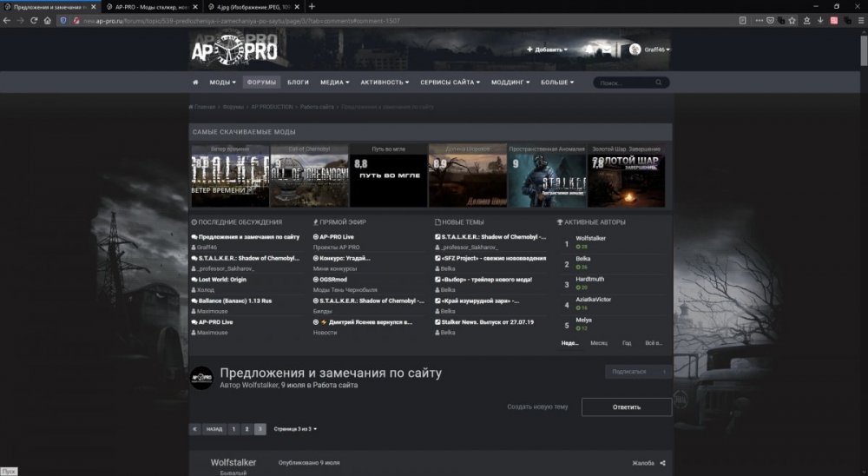The height and width of the screenshot is (476, 868).
Task: Open the БЛОГИ menu item
Action: [298, 83]
